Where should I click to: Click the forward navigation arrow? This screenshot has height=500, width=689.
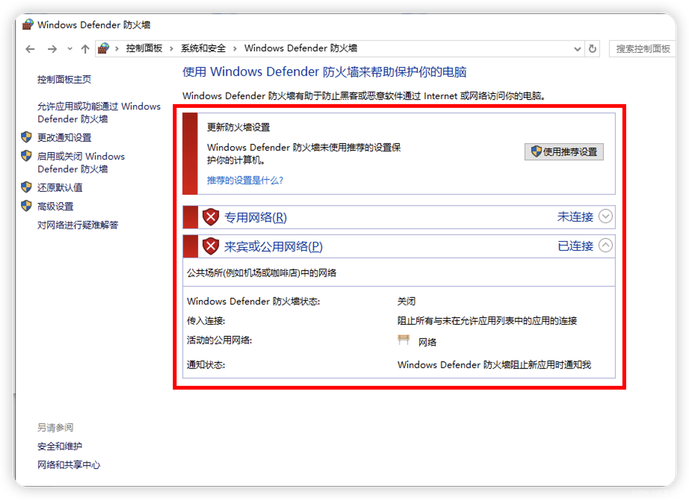pyautogui.click(x=50, y=48)
